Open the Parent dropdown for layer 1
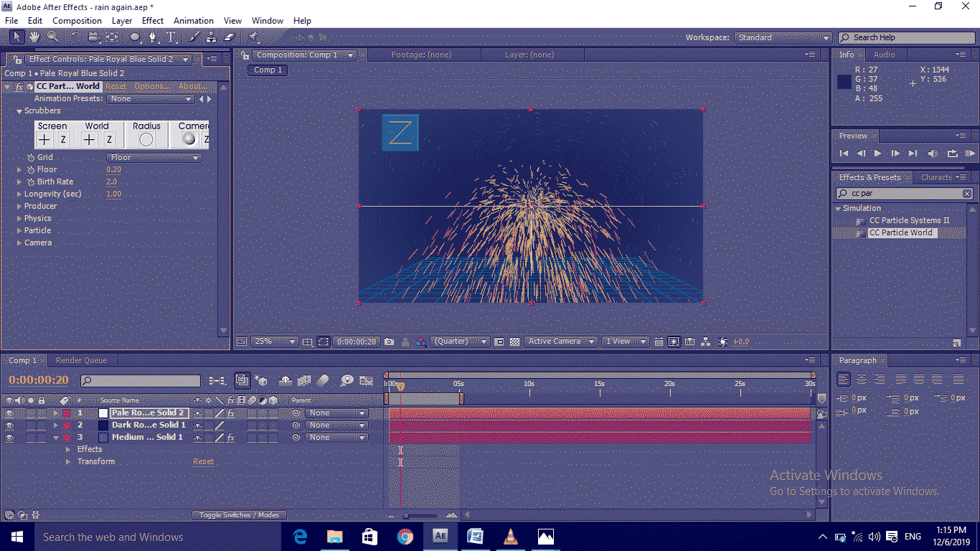980x551 pixels. [x=336, y=413]
